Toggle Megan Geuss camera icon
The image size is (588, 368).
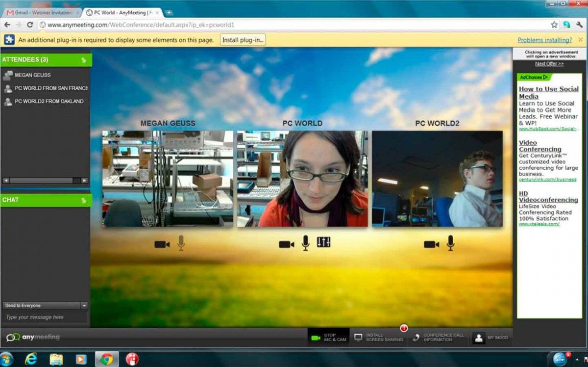(162, 244)
